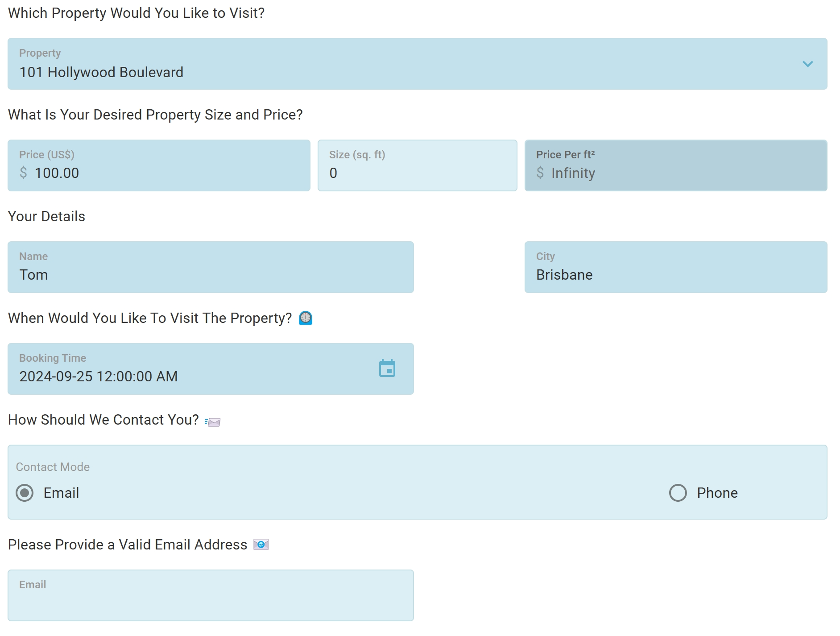Click the empty Email address field
Screen dimensions: 840x636
point(211,600)
